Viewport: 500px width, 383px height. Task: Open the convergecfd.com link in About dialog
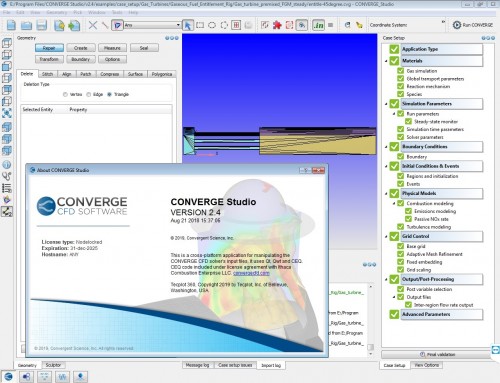click(251, 273)
